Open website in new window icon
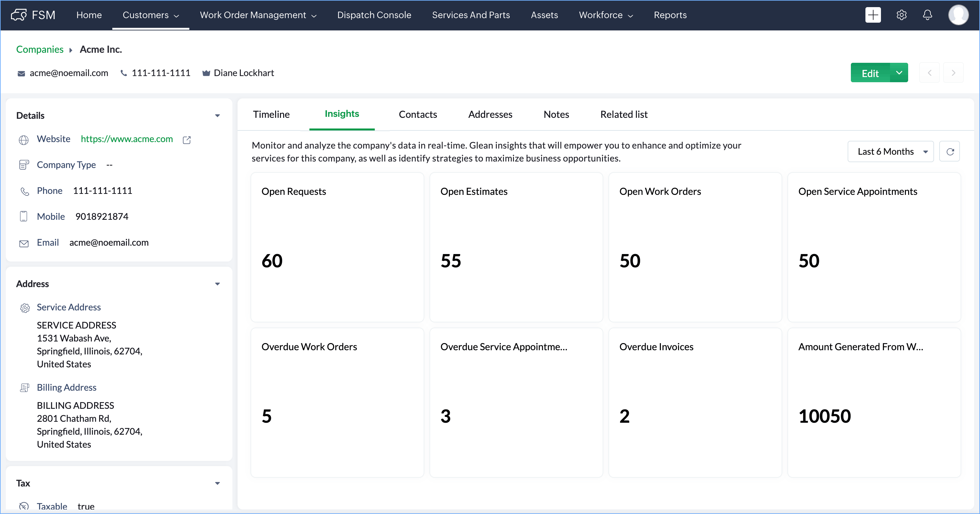This screenshot has height=514, width=980. (186, 140)
